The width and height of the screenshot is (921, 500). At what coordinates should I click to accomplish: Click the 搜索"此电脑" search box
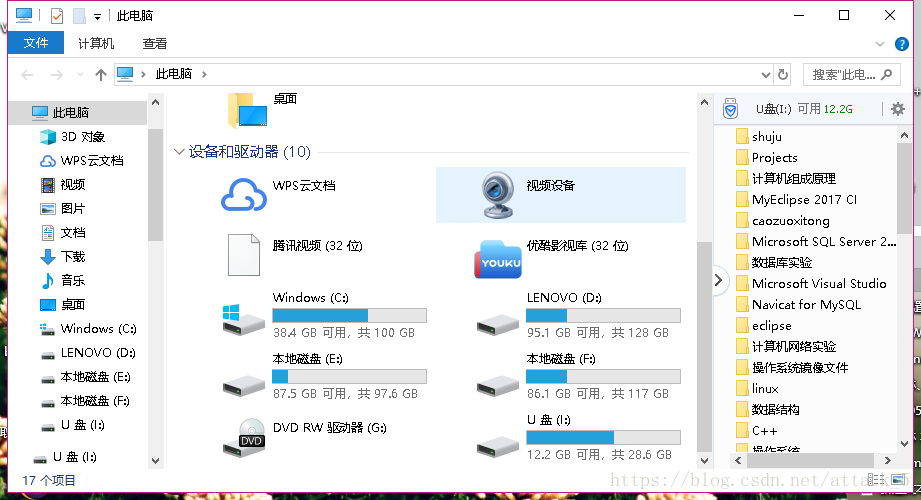click(x=852, y=75)
